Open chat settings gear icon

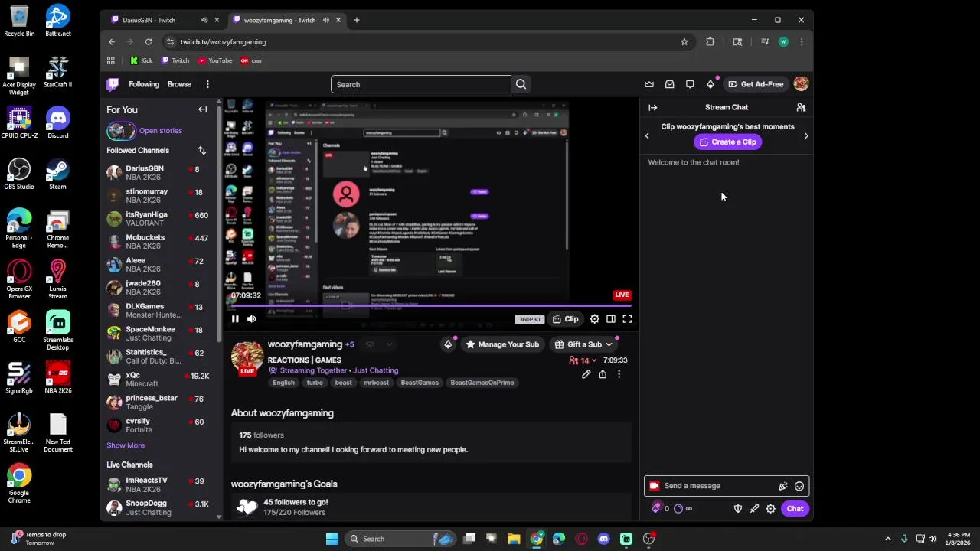(771, 509)
